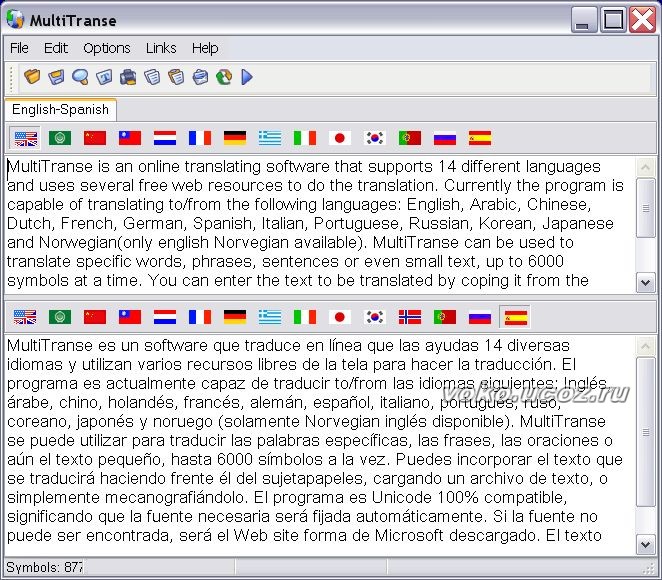Click scroll up arrow in source text pane
662x580 pixels.
[646, 168]
